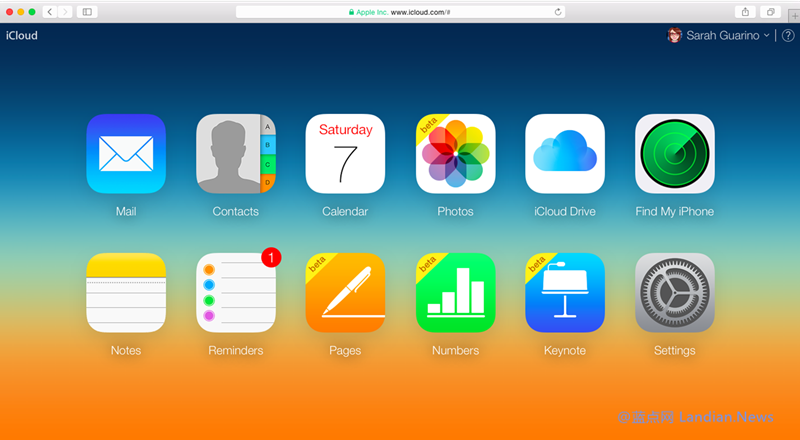This screenshot has width=800, height=440.
Task: Click the Safari address bar
Action: point(400,12)
